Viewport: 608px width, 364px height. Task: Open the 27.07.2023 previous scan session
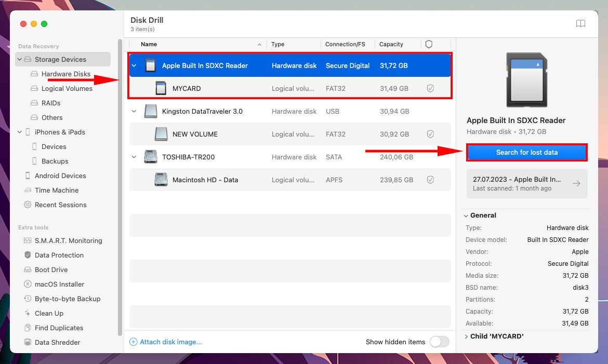(x=526, y=183)
